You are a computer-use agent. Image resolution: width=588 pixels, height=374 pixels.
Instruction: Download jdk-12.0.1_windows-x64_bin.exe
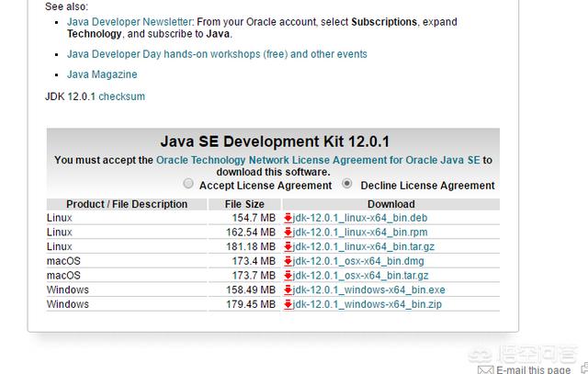coord(368,290)
